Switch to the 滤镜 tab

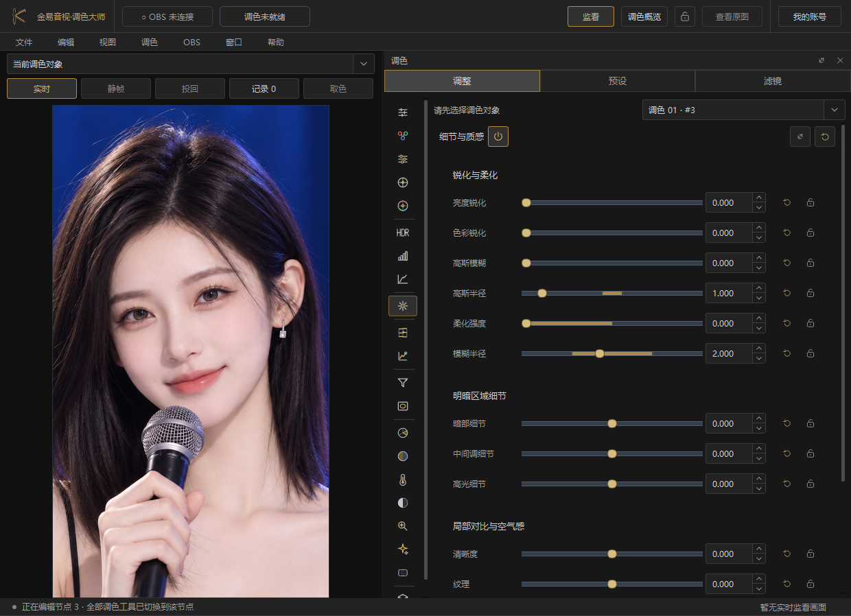773,81
